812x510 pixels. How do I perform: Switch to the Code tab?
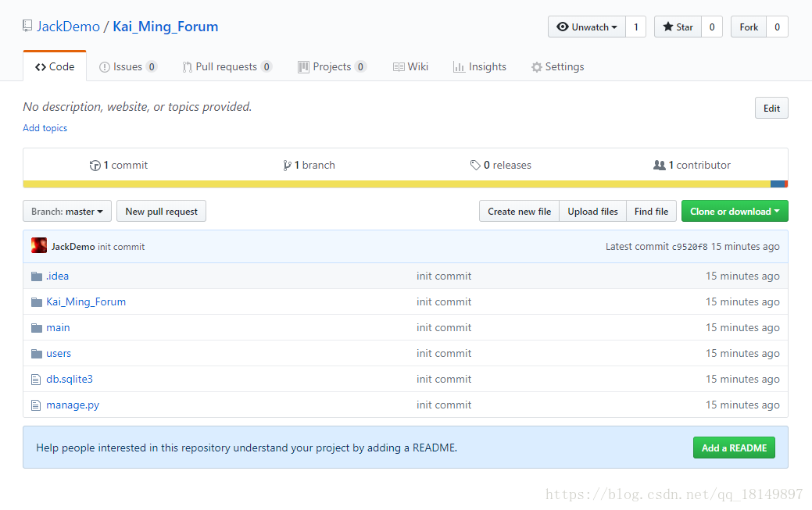click(x=55, y=67)
